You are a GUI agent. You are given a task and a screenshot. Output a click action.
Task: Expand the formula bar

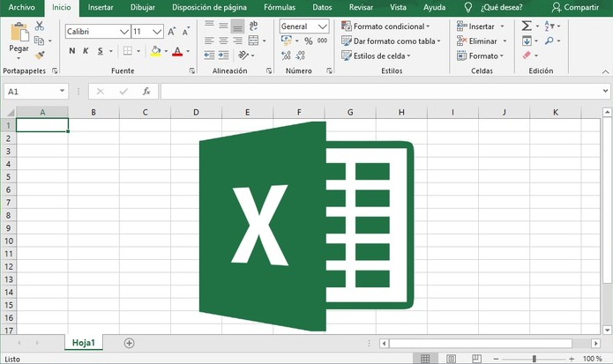point(605,91)
